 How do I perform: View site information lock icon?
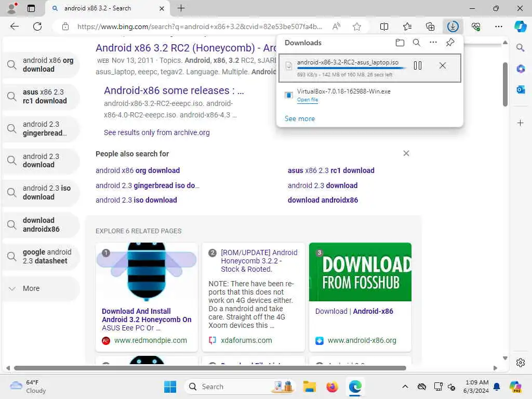click(65, 26)
